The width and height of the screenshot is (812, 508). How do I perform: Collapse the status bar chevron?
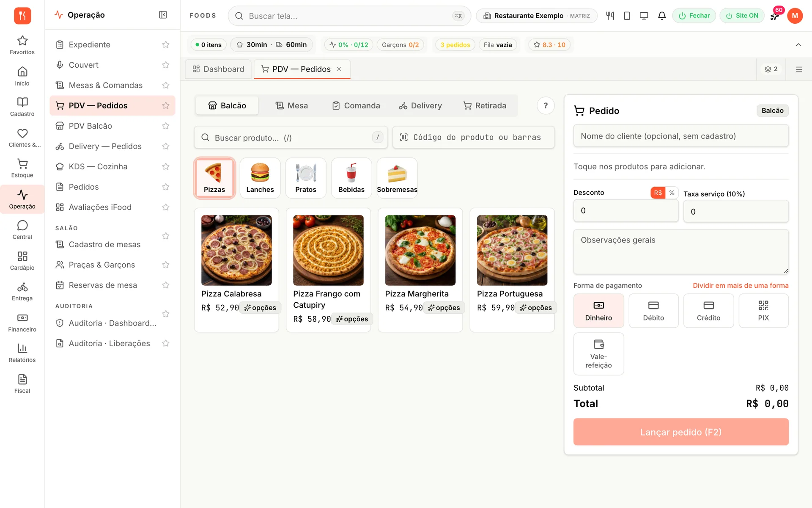tap(798, 44)
